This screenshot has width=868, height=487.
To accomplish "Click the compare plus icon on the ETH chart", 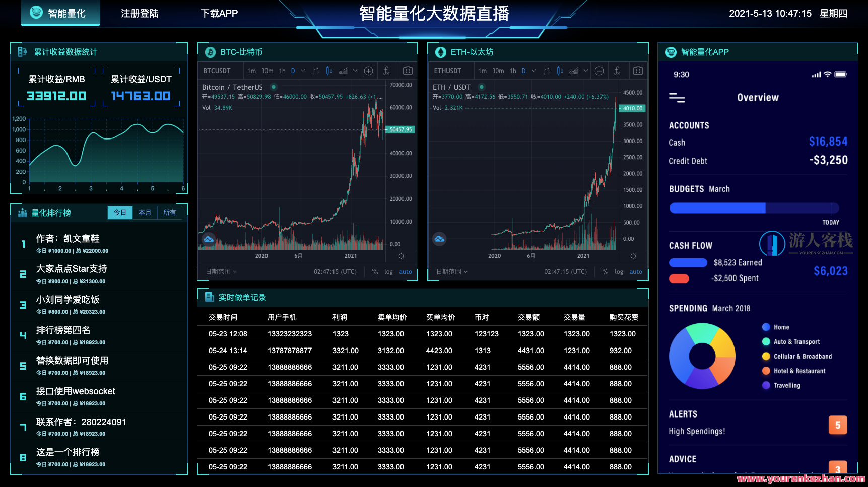I will (599, 71).
